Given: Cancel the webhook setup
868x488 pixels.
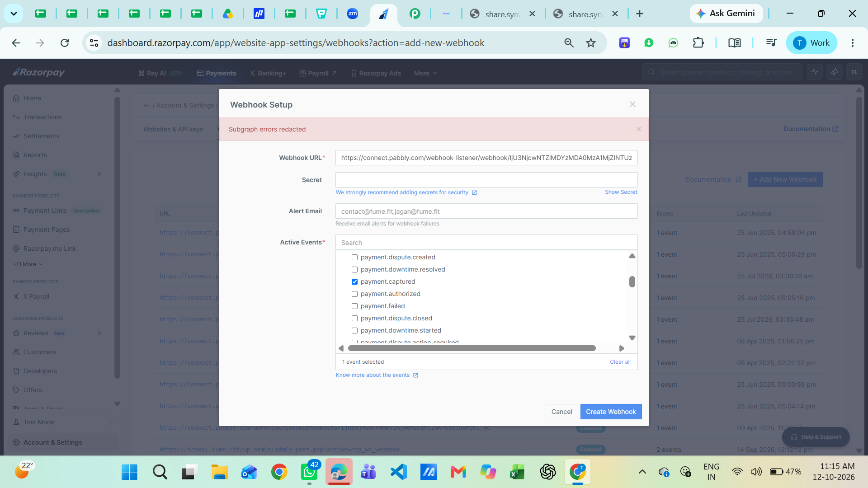Looking at the screenshot, I should coord(561,412).
